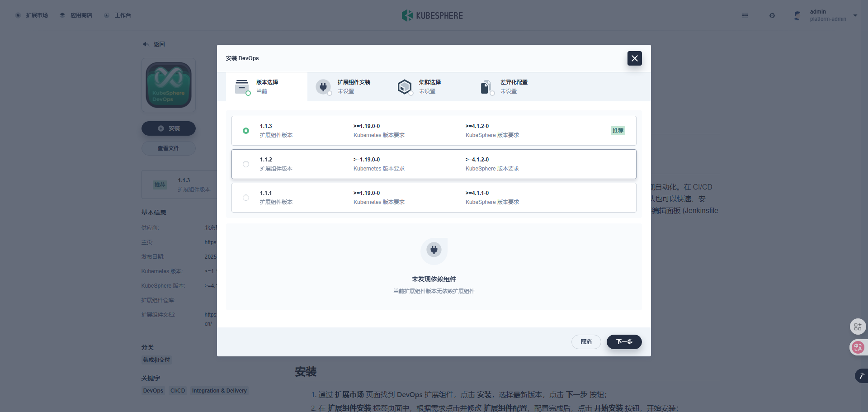Click the >=4.1.1-0 KubeSphere requirement text

[477, 193]
